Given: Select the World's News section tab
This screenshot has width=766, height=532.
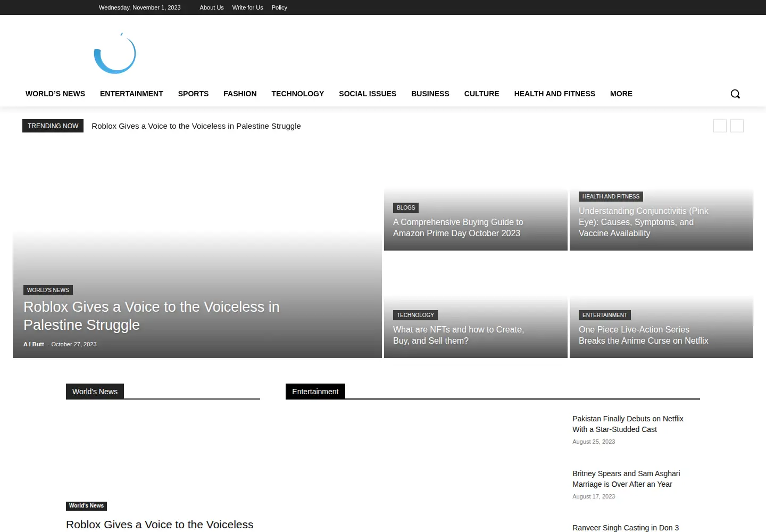Looking at the screenshot, I should [95, 392].
